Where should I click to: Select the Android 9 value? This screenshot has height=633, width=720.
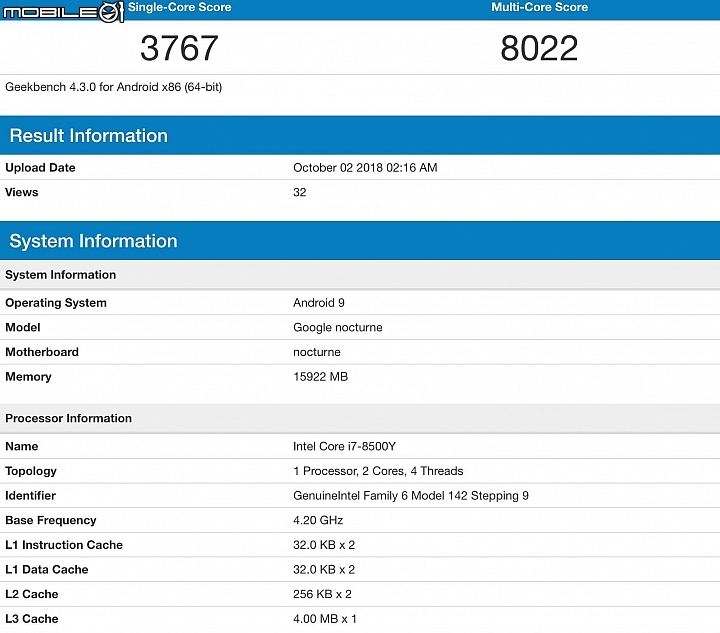(319, 302)
